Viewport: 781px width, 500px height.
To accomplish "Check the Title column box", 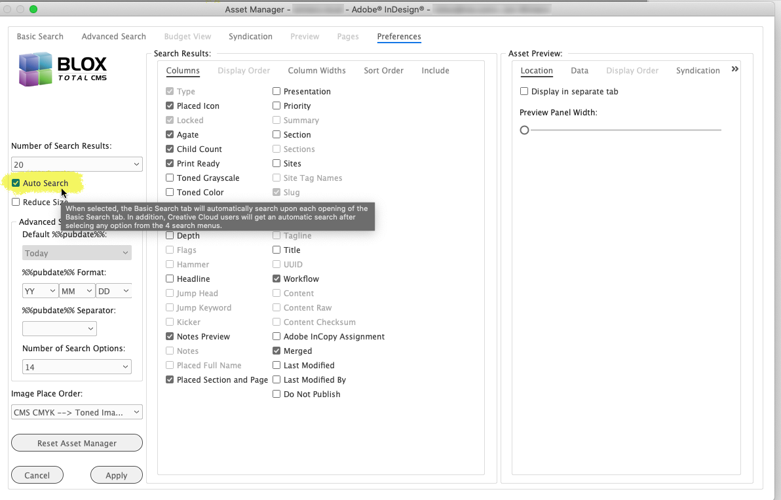I will (x=276, y=250).
